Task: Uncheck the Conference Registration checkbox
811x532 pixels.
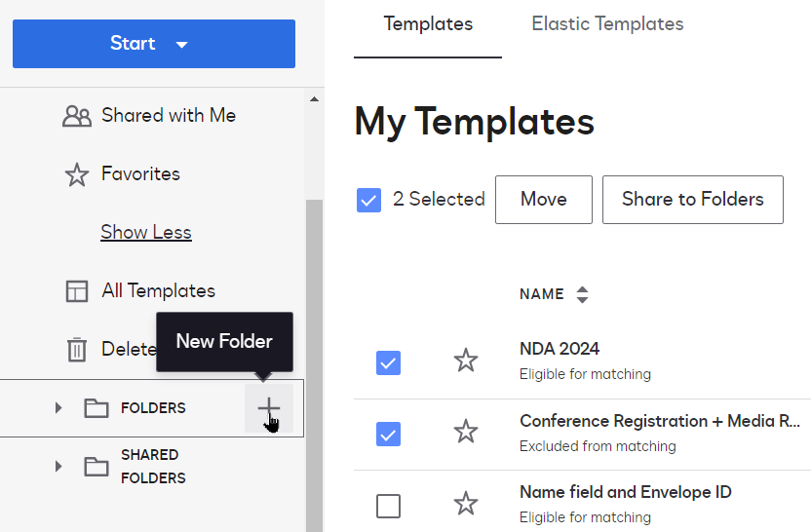Action: [388, 434]
